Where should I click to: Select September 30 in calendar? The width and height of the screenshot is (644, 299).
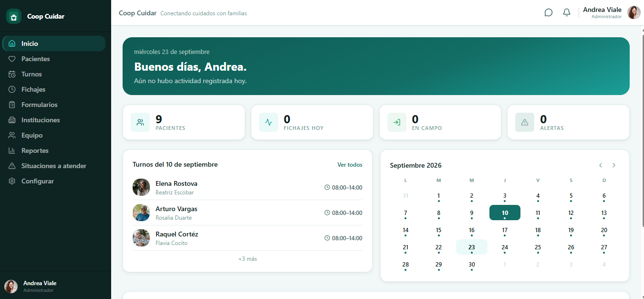[472, 265]
